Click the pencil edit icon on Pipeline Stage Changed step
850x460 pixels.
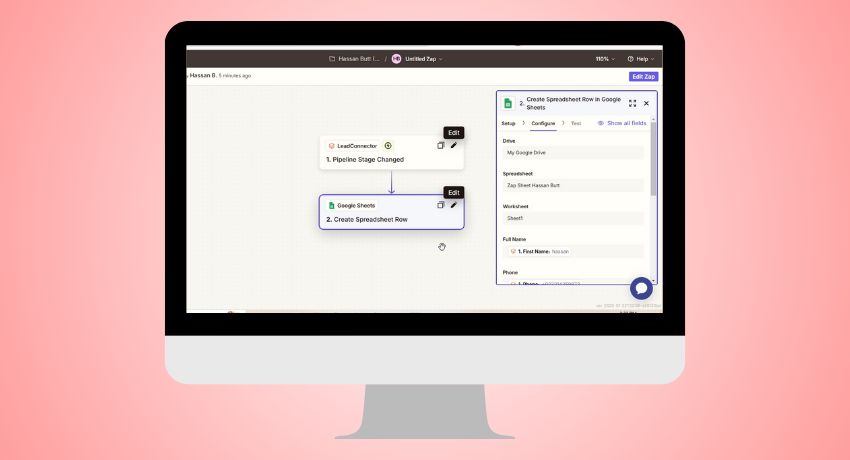click(x=453, y=145)
